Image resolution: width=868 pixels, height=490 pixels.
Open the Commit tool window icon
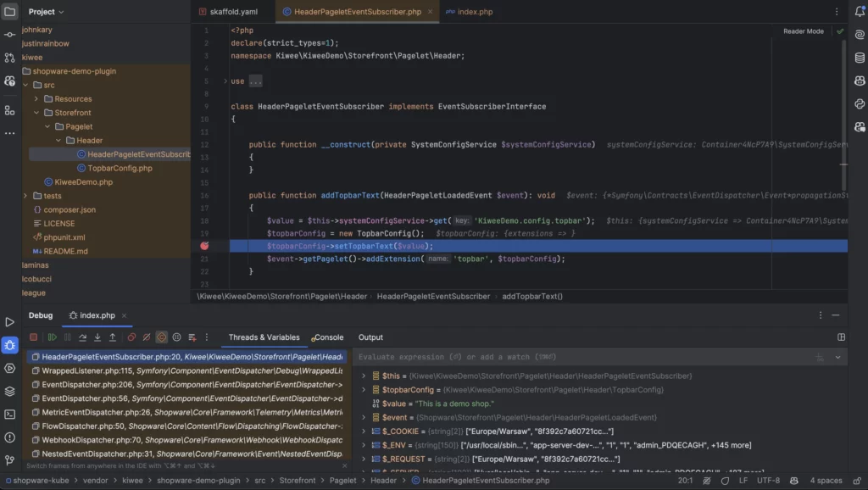click(9, 35)
